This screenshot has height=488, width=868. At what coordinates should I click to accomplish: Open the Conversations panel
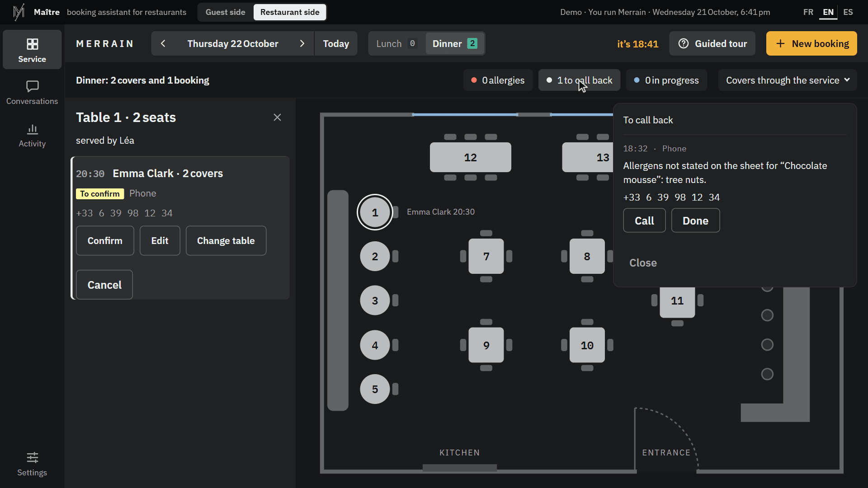pyautogui.click(x=32, y=93)
